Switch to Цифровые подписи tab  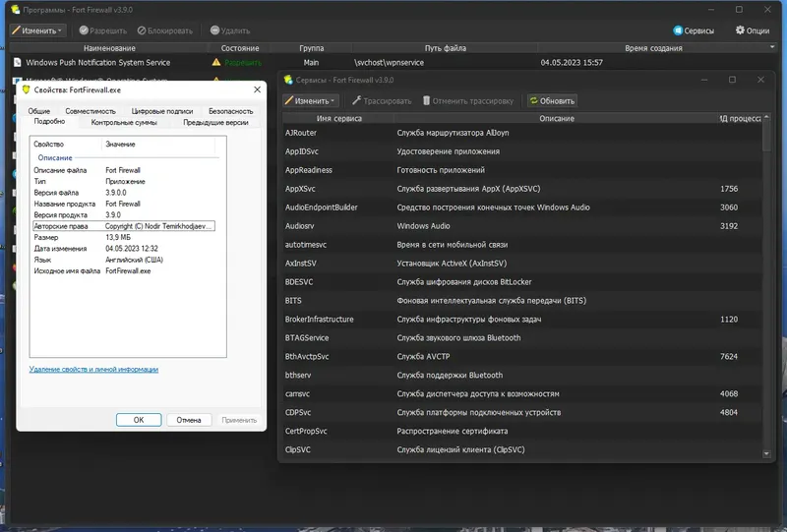(x=161, y=111)
